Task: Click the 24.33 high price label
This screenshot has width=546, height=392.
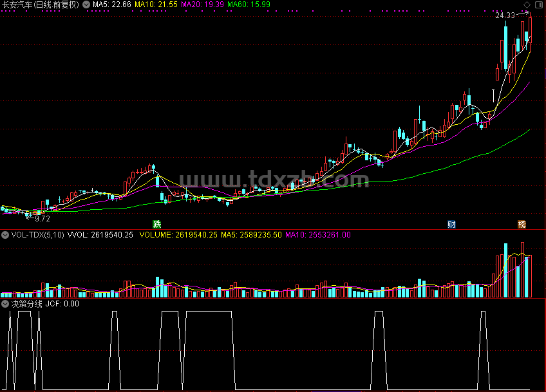Action: click(505, 15)
